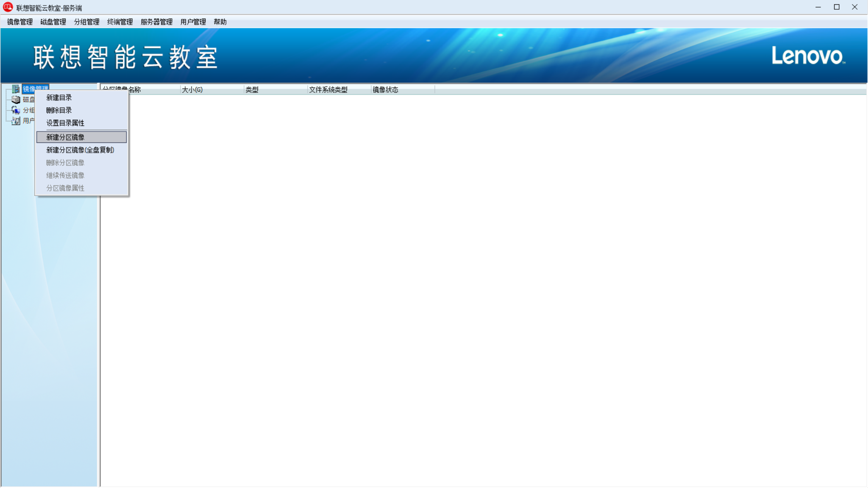Click the 磁盘 disk tree icon
868x488 pixels.
[16, 100]
